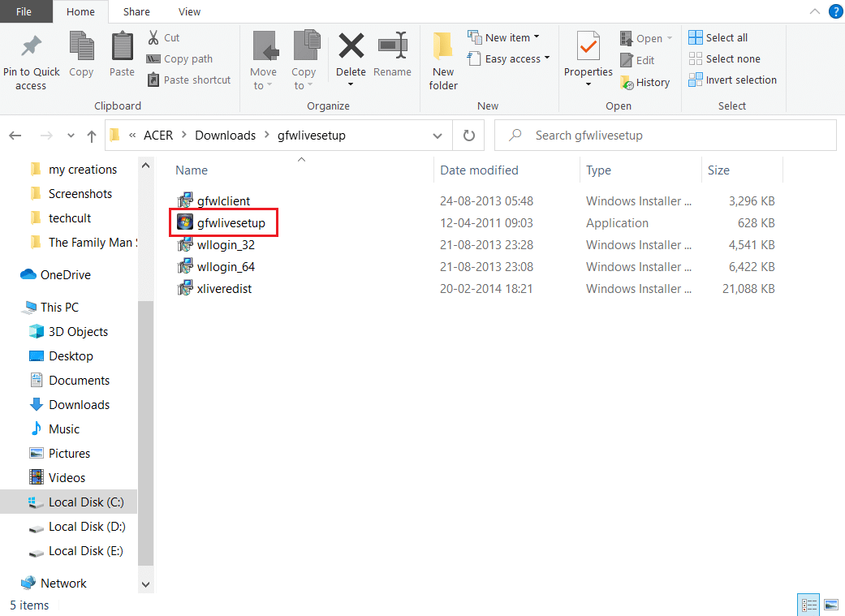The image size is (845, 616).
Task: Open recent locations dropdown
Action: point(71,136)
